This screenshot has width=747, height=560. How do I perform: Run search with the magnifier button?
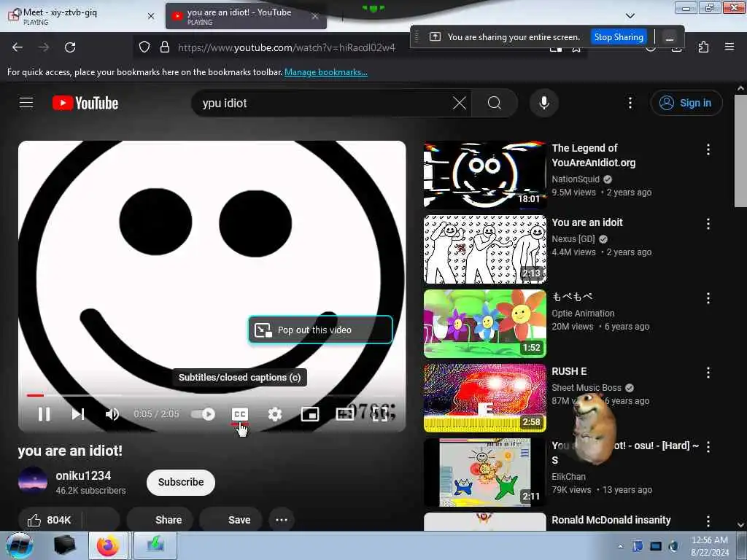click(495, 103)
